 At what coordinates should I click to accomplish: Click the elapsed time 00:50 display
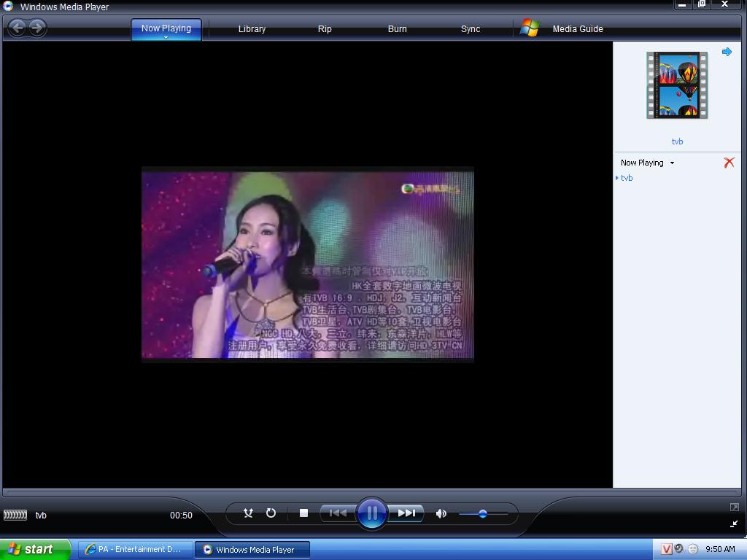pos(181,516)
